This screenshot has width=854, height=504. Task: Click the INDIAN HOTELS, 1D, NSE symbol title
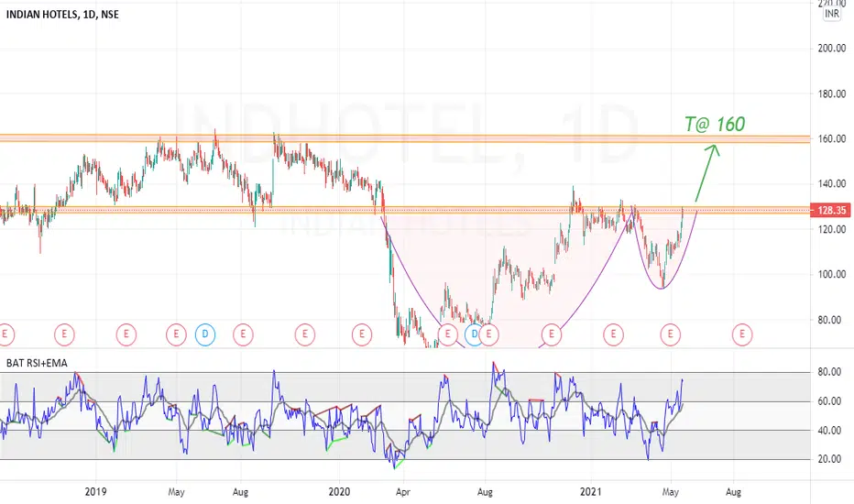[x=62, y=15]
